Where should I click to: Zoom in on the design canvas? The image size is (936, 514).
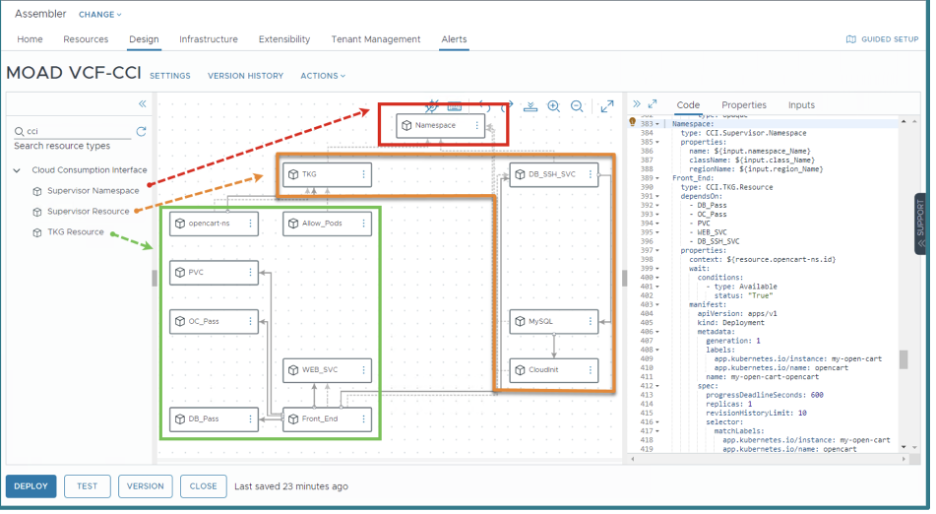pyautogui.click(x=553, y=106)
